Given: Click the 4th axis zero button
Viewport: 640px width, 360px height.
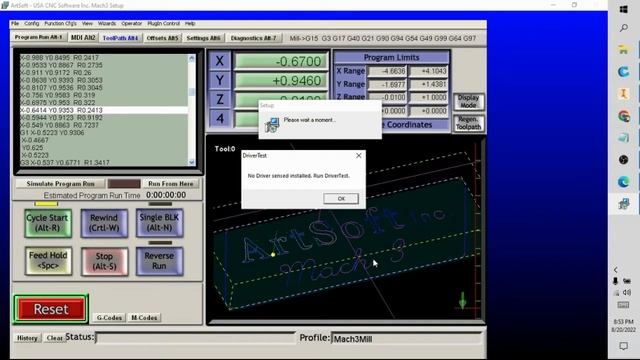Looking at the screenshot, I should coord(220,118).
